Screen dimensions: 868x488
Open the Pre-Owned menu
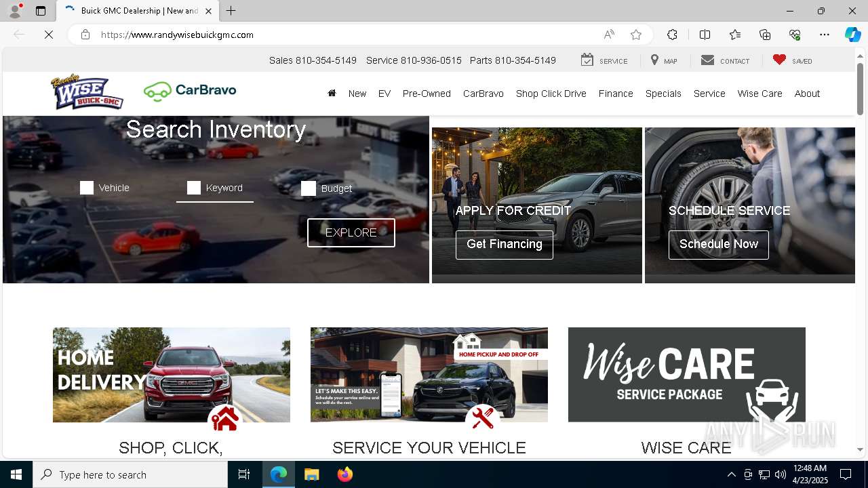pos(427,94)
